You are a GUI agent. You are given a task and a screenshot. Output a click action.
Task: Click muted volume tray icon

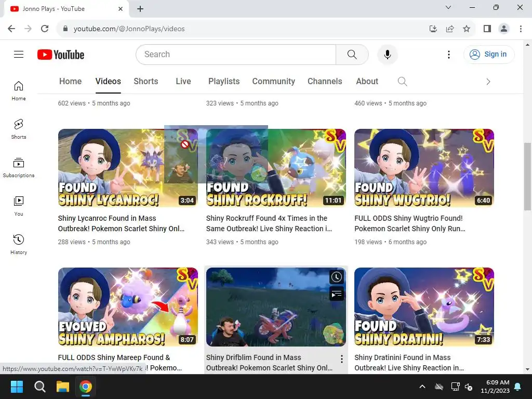pyautogui.click(x=469, y=387)
